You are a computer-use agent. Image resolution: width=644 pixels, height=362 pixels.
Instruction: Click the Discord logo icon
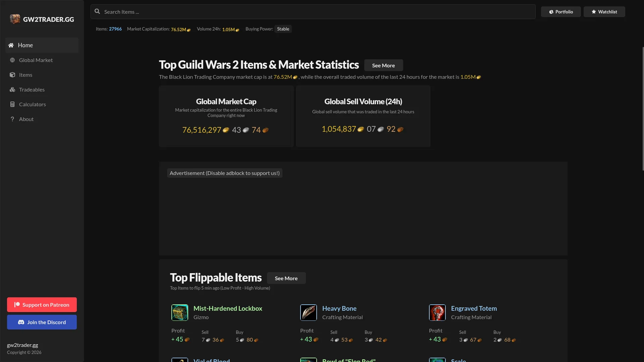coord(21,322)
